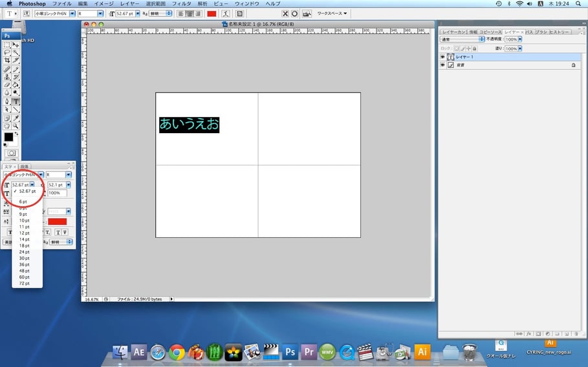Click the red text color swatch in options bar

[x=211, y=13]
